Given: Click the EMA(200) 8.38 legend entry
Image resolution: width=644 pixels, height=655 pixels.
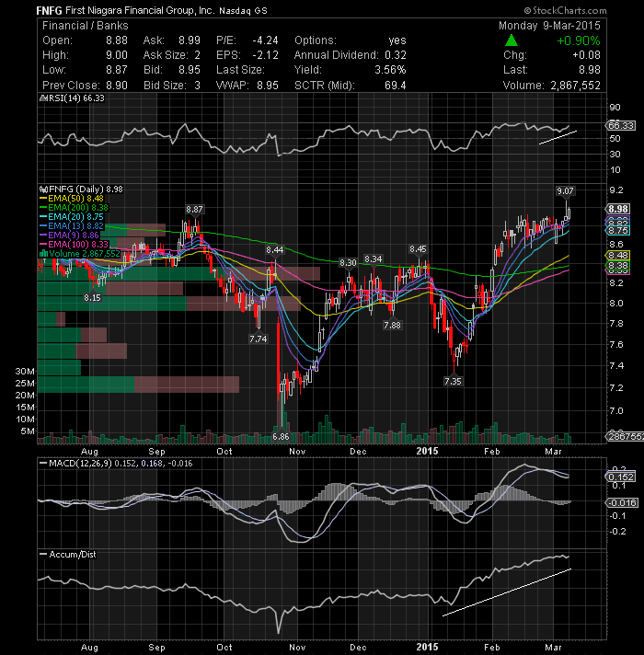Looking at the screenshot, I should pos(78,208).
